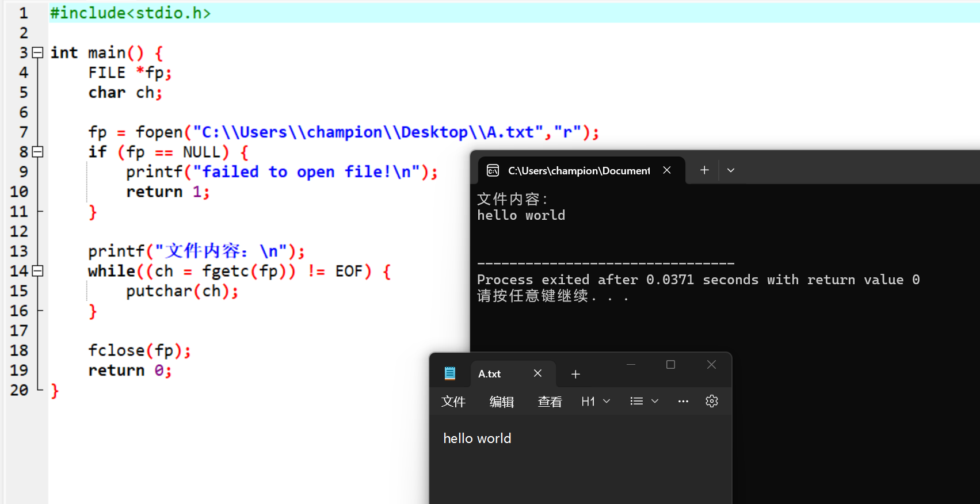Click the 'FILE *fp;' declaration line

coord(130,72)
